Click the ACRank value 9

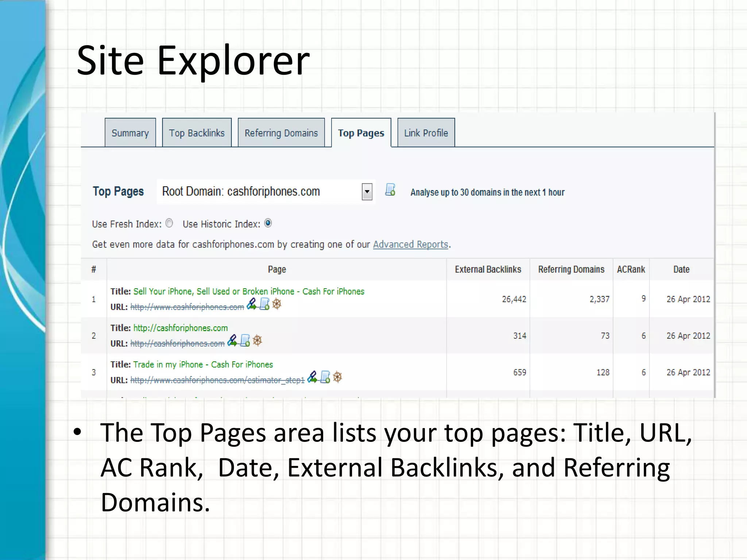pos(644,299)
